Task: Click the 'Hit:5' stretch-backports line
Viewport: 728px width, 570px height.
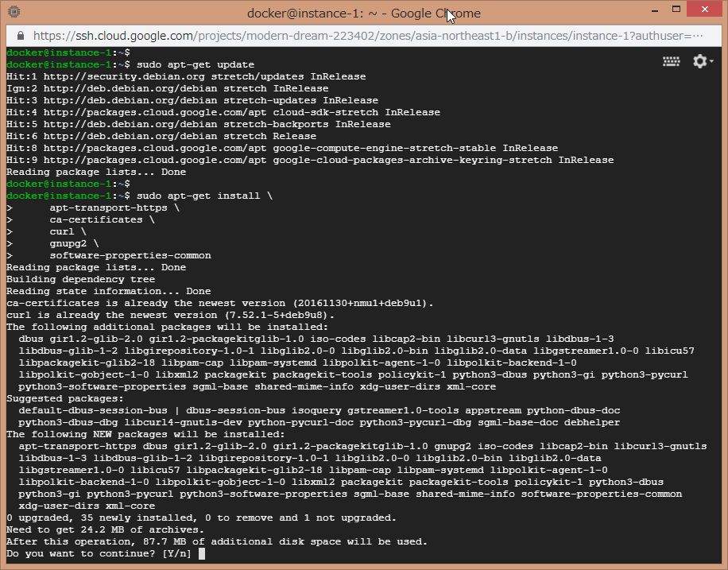Action: 198,124
